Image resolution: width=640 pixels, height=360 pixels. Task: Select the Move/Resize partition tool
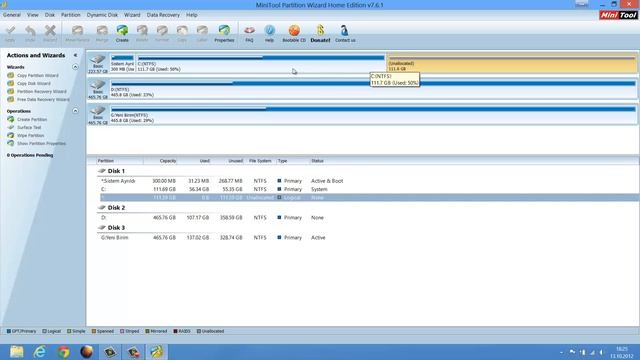[77, 33]
